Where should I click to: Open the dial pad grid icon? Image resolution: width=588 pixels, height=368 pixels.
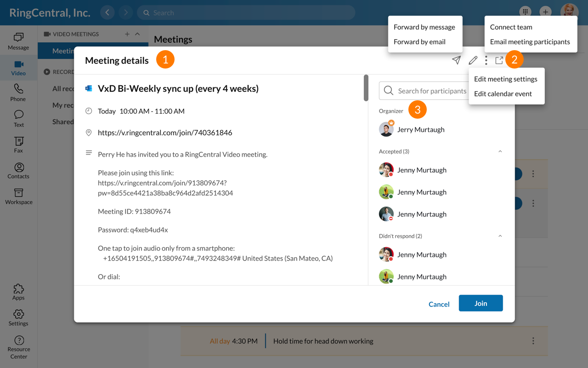coord(525,12)
